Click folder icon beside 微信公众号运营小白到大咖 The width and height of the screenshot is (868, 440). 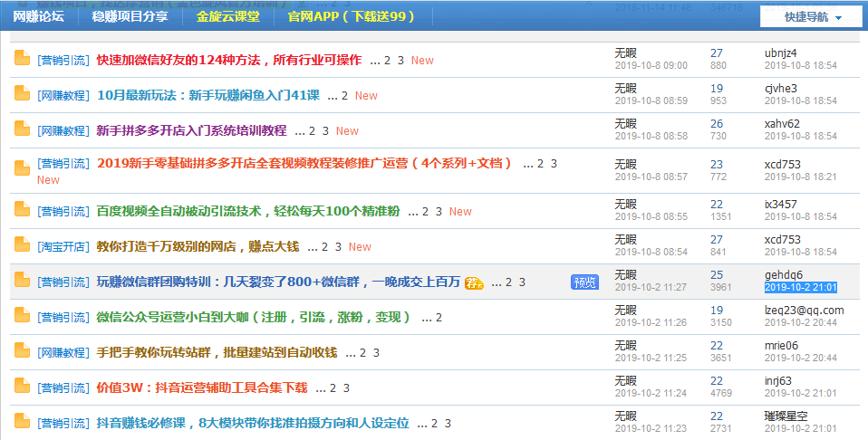pyautogui.click(x=22, y=316)
